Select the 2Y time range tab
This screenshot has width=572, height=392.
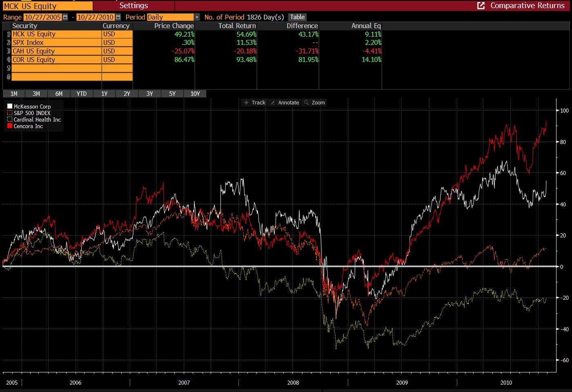click(127, 94)
